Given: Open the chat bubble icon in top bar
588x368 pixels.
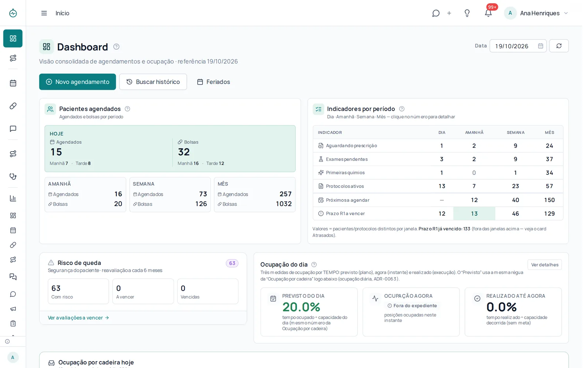Looking at the screenshot, I should 436,13.
